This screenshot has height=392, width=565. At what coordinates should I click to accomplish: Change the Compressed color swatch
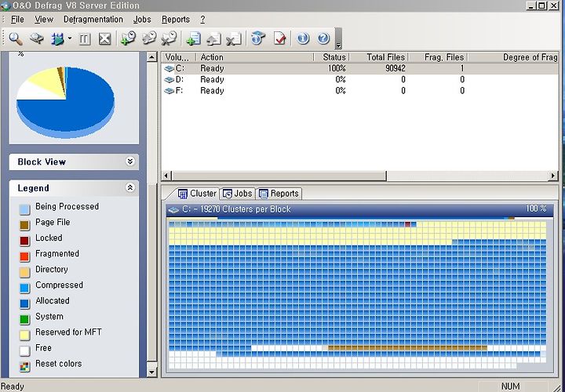click(24, 288)
